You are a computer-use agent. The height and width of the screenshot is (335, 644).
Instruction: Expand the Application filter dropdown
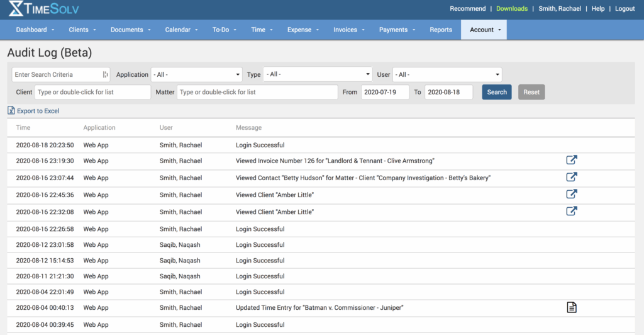[x=196, y=74]
